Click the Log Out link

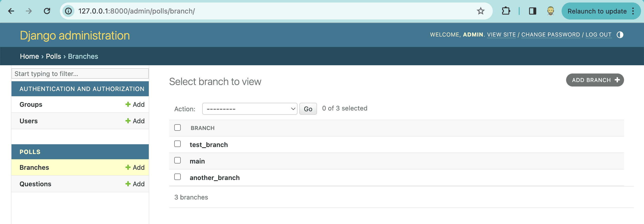[x=598, y=35]
